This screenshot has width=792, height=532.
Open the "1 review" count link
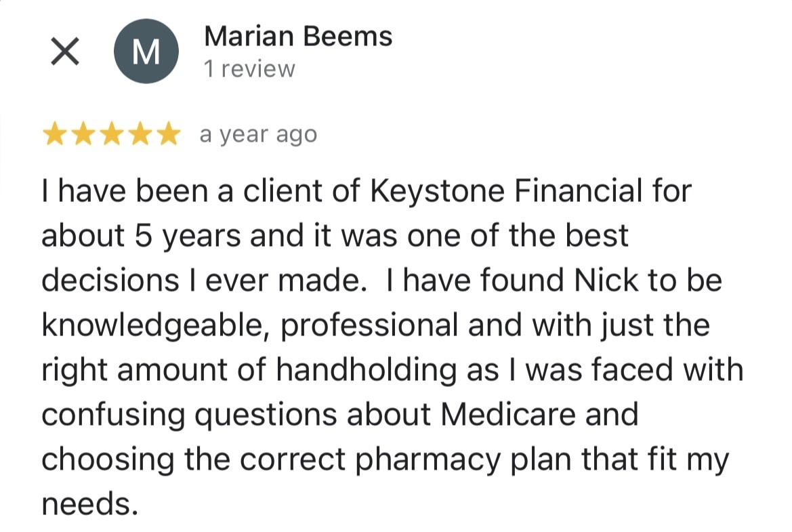[x=249, y=69]
